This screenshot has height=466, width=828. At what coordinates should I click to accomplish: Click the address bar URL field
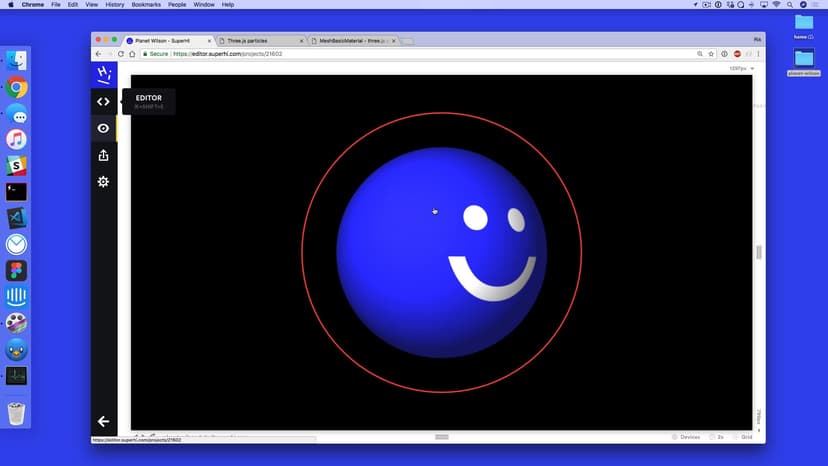400,54
